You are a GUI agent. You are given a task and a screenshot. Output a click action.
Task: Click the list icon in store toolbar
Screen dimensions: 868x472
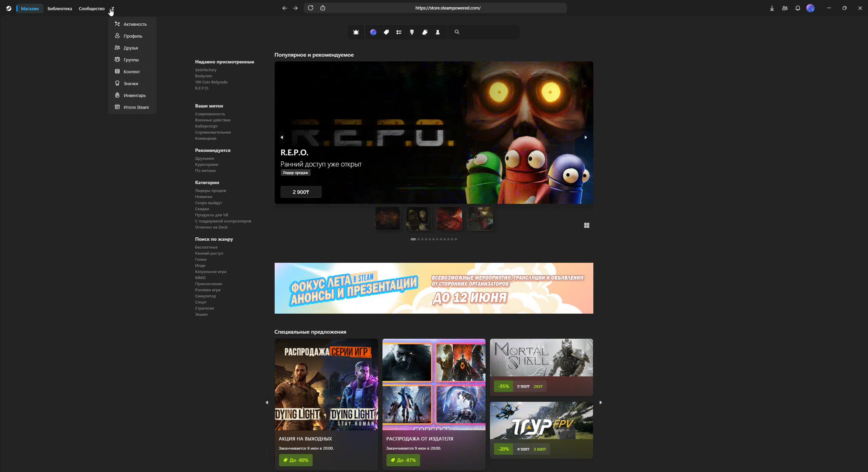399,32
